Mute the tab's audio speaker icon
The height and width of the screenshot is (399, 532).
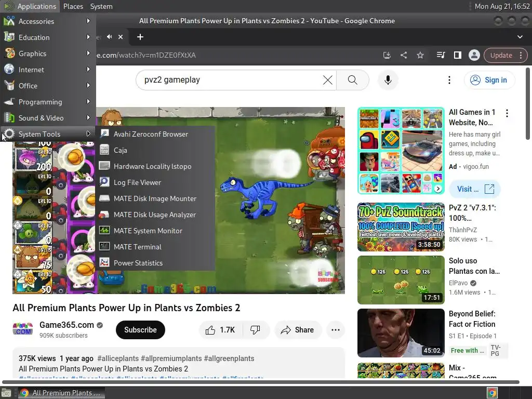pos(109,37)
